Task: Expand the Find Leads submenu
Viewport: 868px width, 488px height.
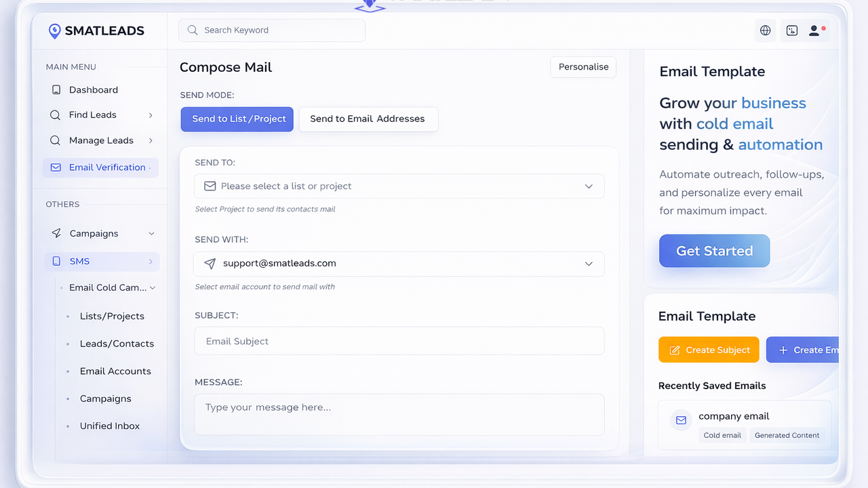Action: (151, 115)
